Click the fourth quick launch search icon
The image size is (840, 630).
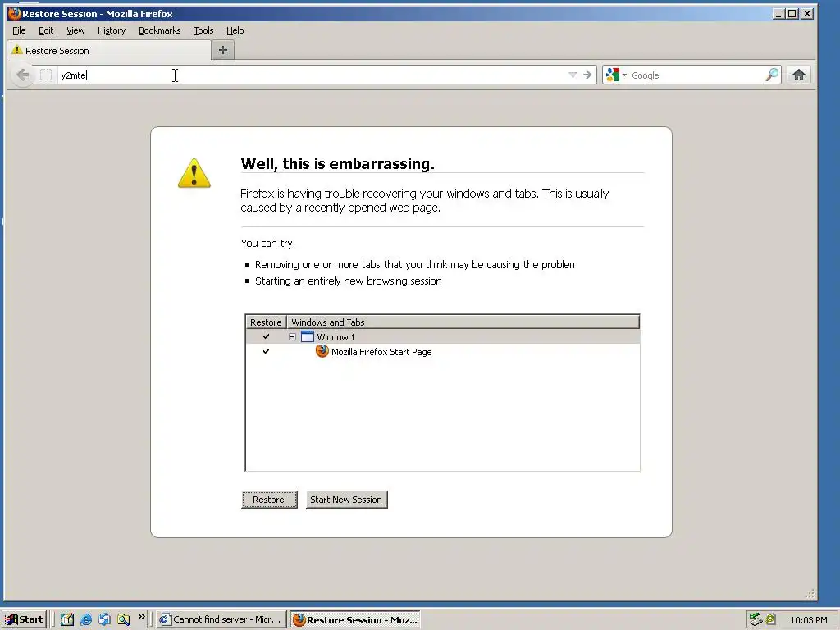(x=123, y=619)
